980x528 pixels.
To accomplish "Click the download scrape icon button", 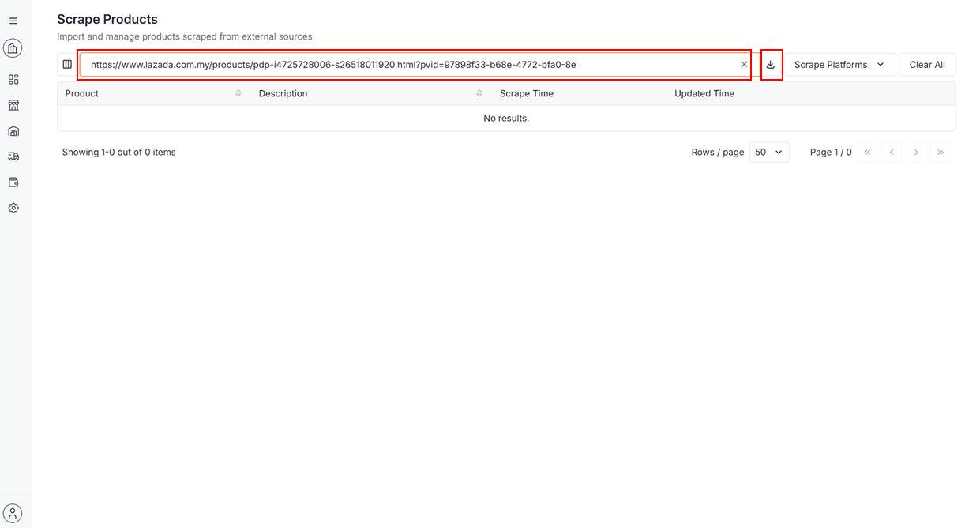I will pyautogui.click(x=771, y=65).
